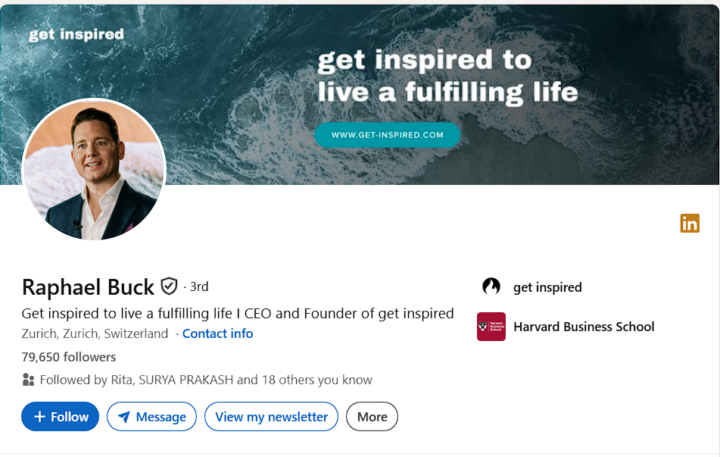The height and width of the screenshot is (457, 720).
Task: Open the get inspired company link
Action: click(547, 287)
